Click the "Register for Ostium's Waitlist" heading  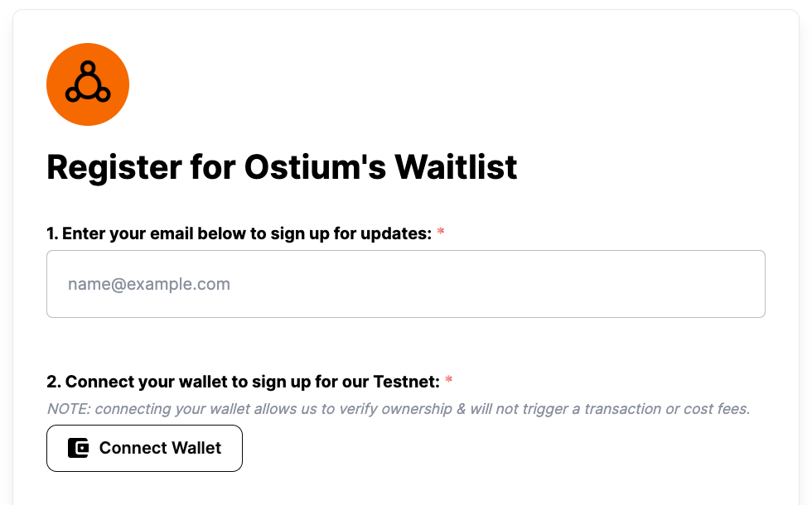point(282,167)
